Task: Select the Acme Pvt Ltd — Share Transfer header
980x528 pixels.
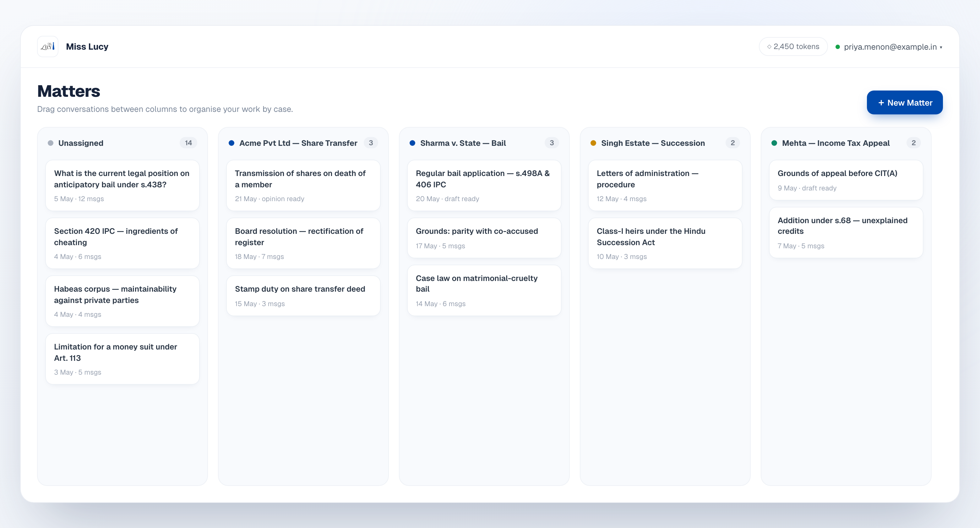Action: (x=298, y=143)
